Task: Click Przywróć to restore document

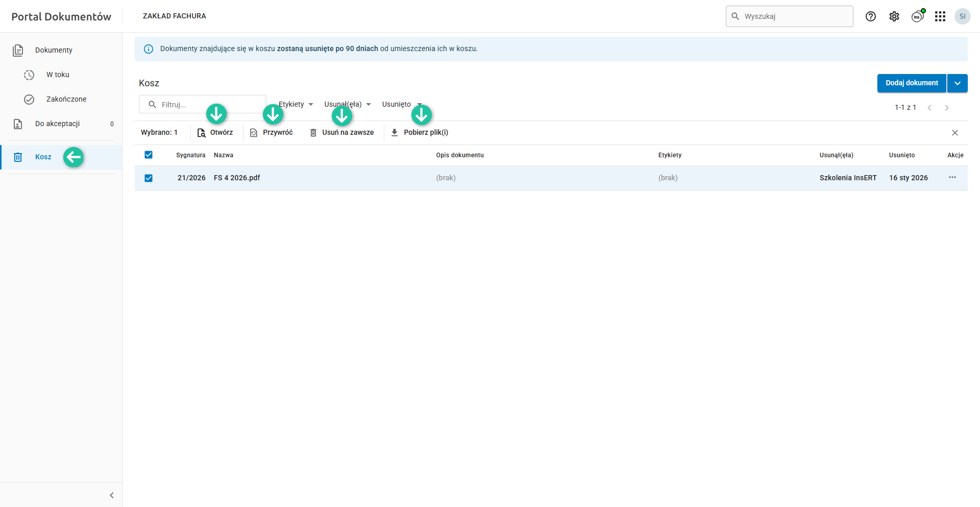Action: pyautogui.click(x=272, y=133)
